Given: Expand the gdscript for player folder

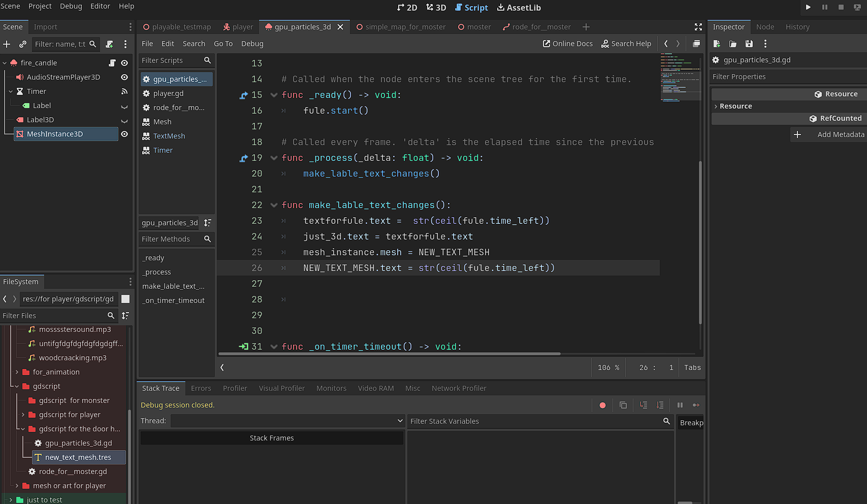Looking at the screenshot, I should click(23, 415).
